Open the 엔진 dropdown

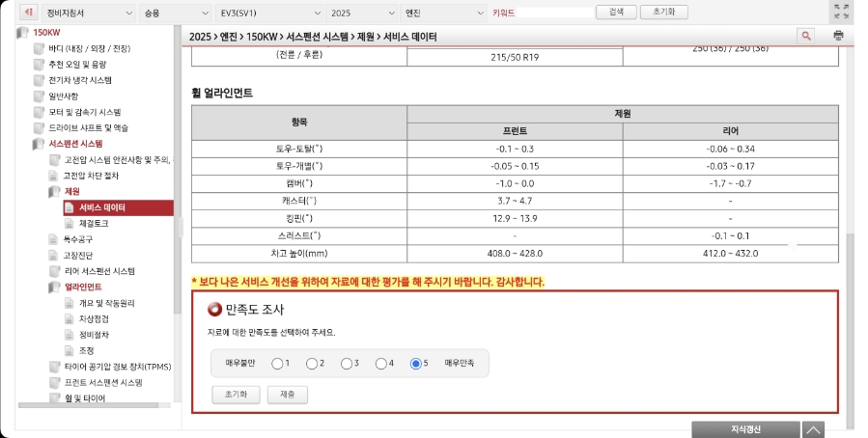[x=443, y=13]
